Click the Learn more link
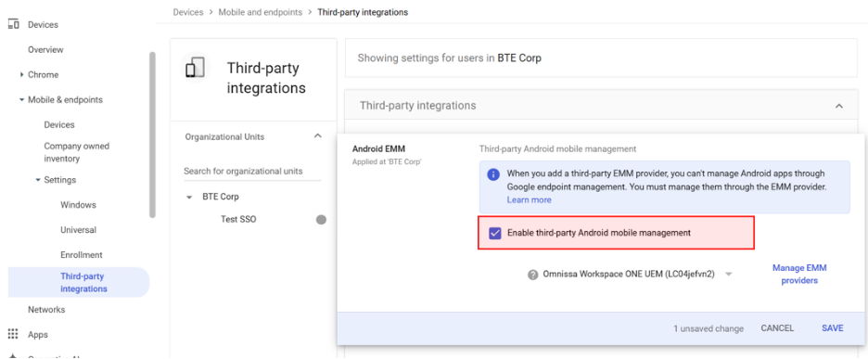The image size is (868, 359). tap(529, 199)
